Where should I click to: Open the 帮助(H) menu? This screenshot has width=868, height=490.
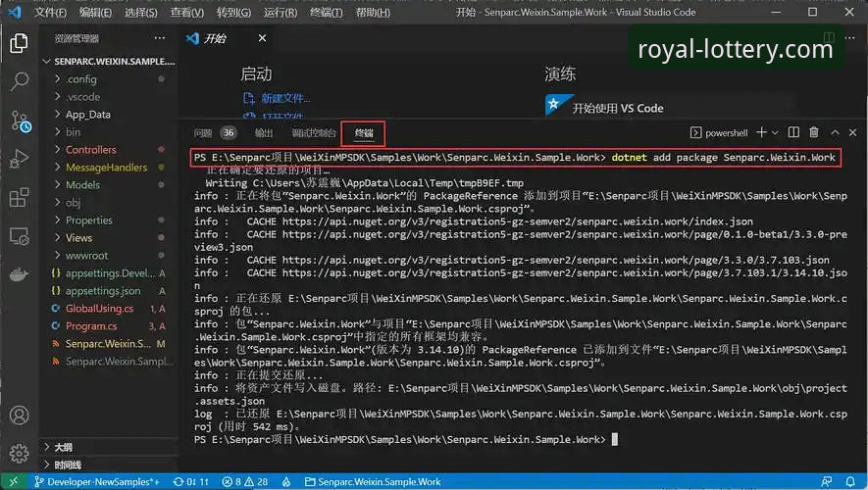coord(373,12)
